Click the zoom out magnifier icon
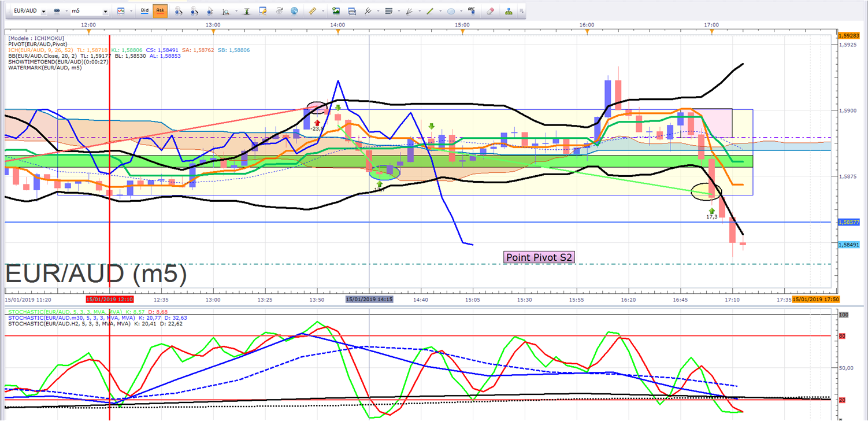The width and height of the screenshot is (868, 421). [194, 11]
